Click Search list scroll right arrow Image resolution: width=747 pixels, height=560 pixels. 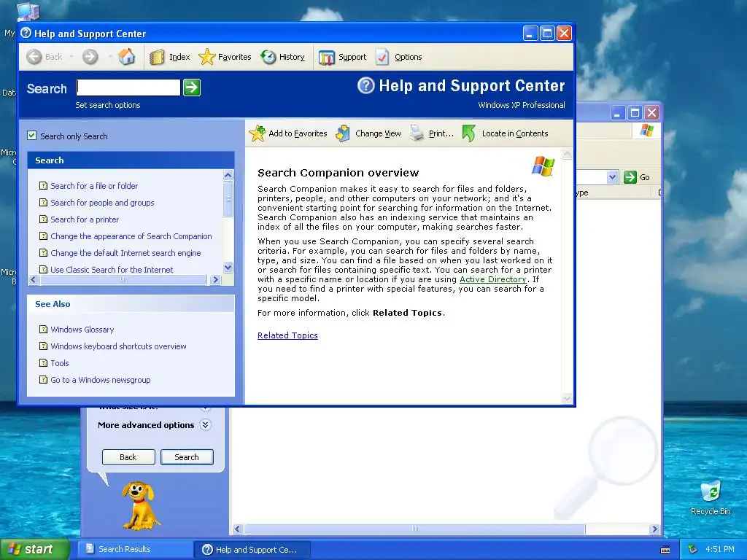point(215,279)
